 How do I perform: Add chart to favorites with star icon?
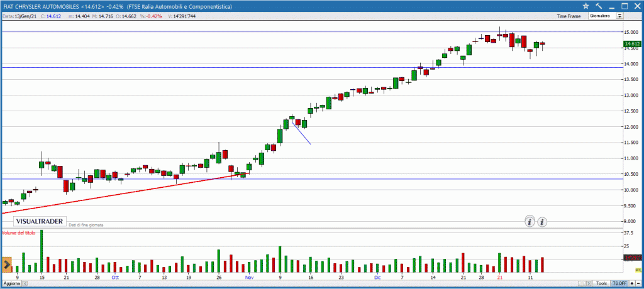point(586,6)
